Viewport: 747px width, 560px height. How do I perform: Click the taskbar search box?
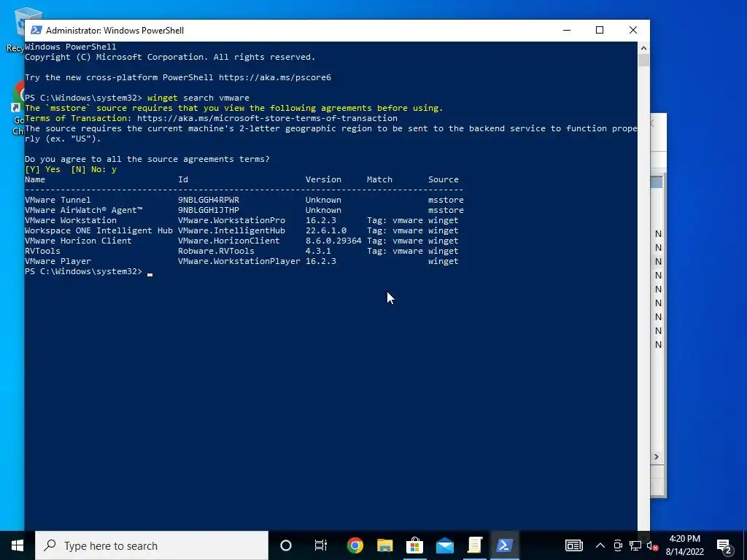(x=152, y=545)
